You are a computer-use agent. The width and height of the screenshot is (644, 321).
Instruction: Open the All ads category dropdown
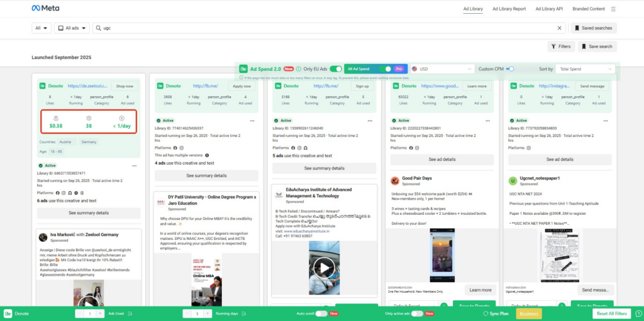72,28
